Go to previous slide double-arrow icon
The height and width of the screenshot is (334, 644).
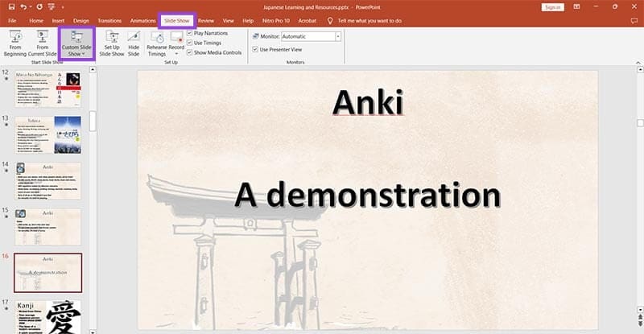click(640, 317)
